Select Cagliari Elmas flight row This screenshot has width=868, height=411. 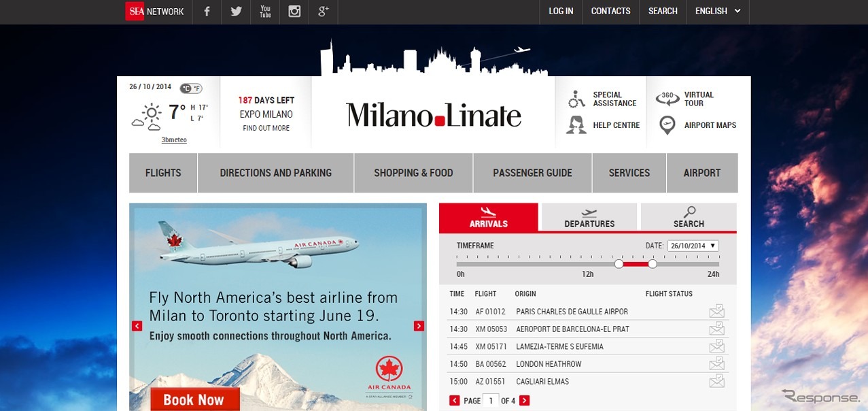(588, 382)
